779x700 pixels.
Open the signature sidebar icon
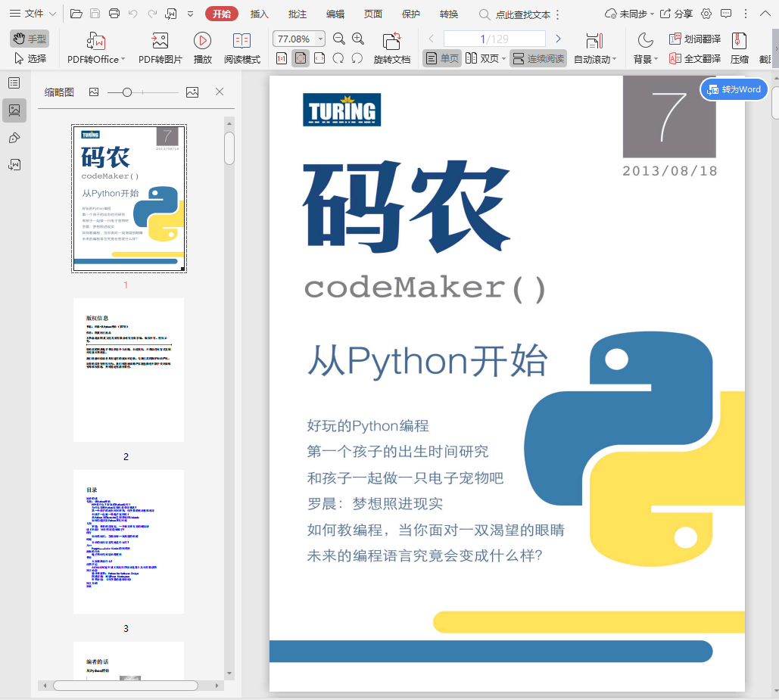[14, 164]
